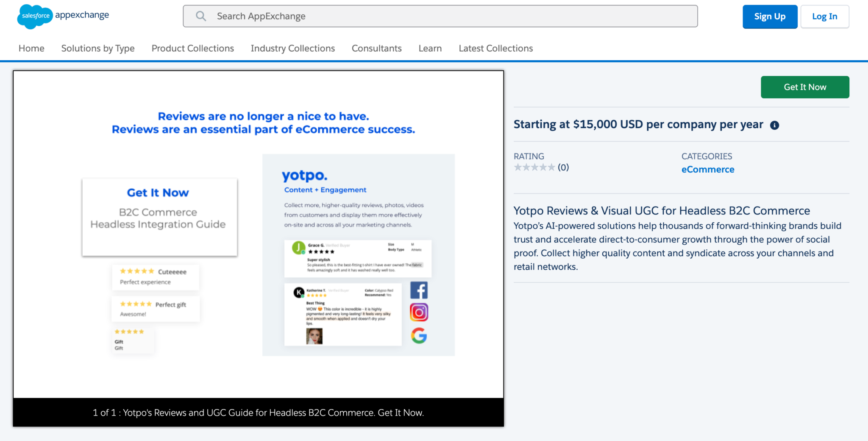
Task: Go to the Home tab
Action: tap(31, 48)
